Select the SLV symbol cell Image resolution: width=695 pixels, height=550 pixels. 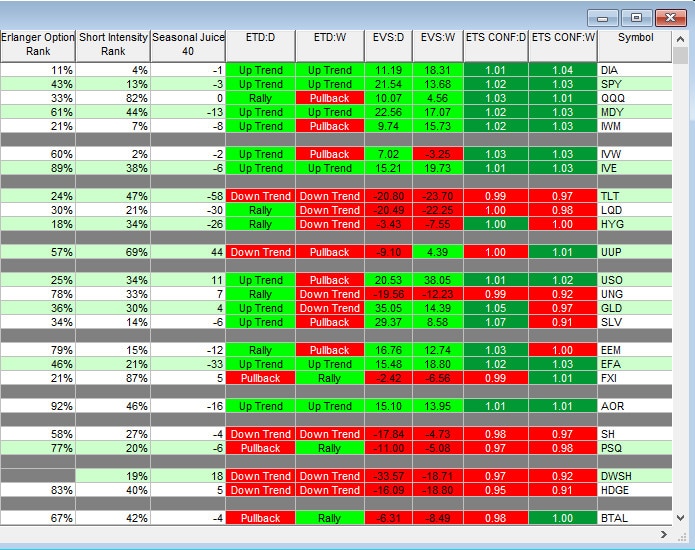click(x=635, y=322)
